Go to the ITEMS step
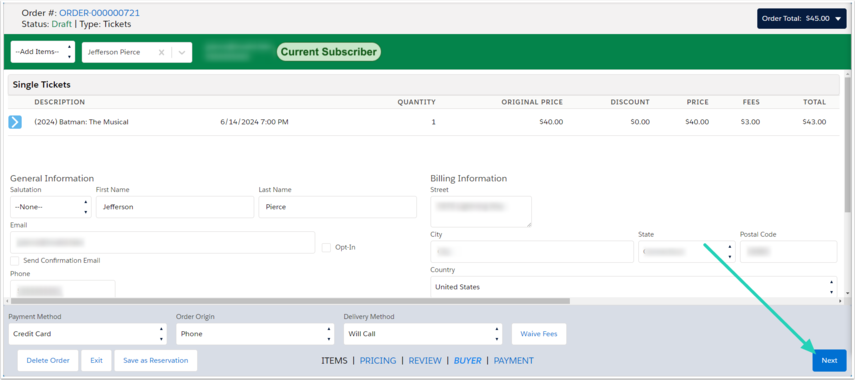The height and width of the screenshot is (380, 855). pyautogui.click(x=334, y=360)
